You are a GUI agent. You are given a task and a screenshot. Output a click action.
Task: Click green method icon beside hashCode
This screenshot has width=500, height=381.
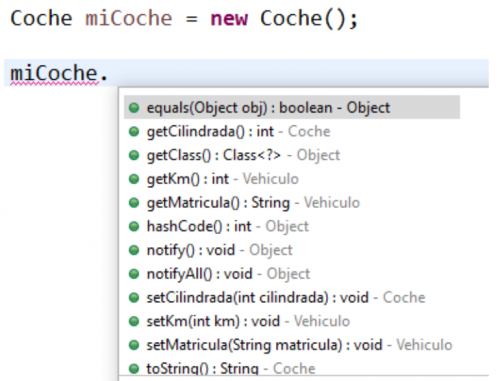[x=134, y=226]
